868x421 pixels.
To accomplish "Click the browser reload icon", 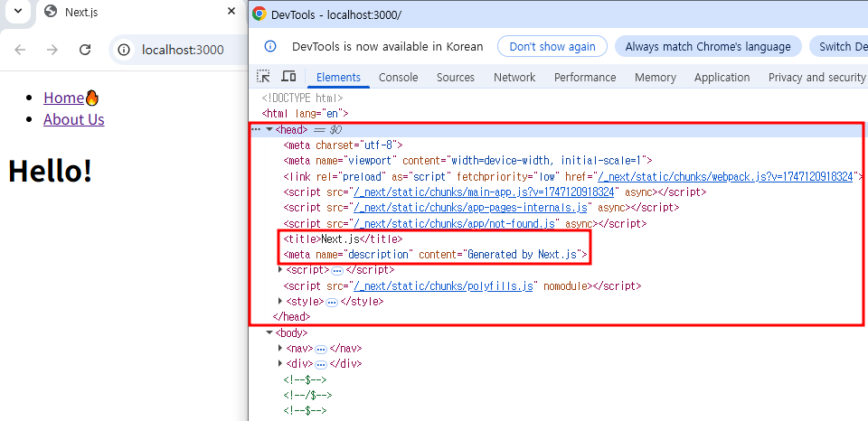I will click(x=85, y=50).
